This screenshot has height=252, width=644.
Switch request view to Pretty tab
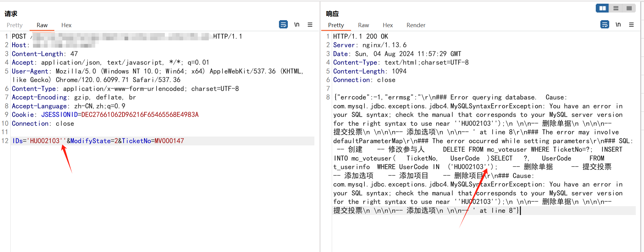pyautogui.click(x=15, y=25)
